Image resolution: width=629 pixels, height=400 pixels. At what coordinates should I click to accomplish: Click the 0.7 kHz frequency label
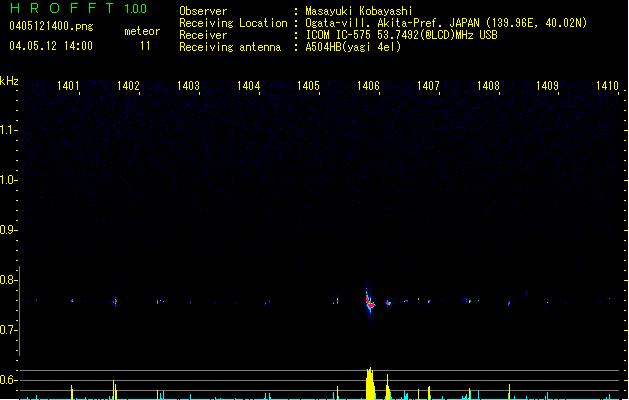(x=8, y=330)
